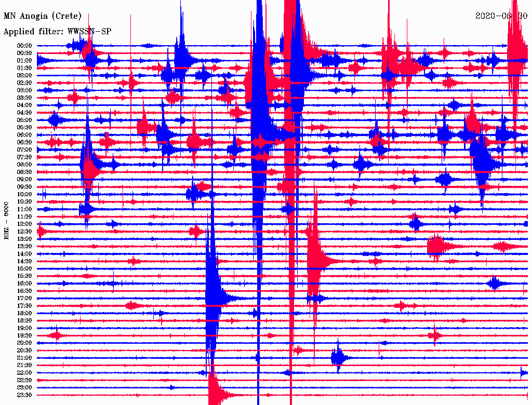Viewport: 532px width, 405px height.
Task: Select the 08:30 time row label
Action: point(24,172)
